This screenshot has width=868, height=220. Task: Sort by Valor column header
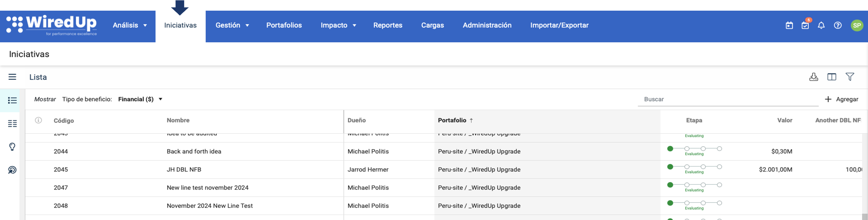click(x=785, y=120)
